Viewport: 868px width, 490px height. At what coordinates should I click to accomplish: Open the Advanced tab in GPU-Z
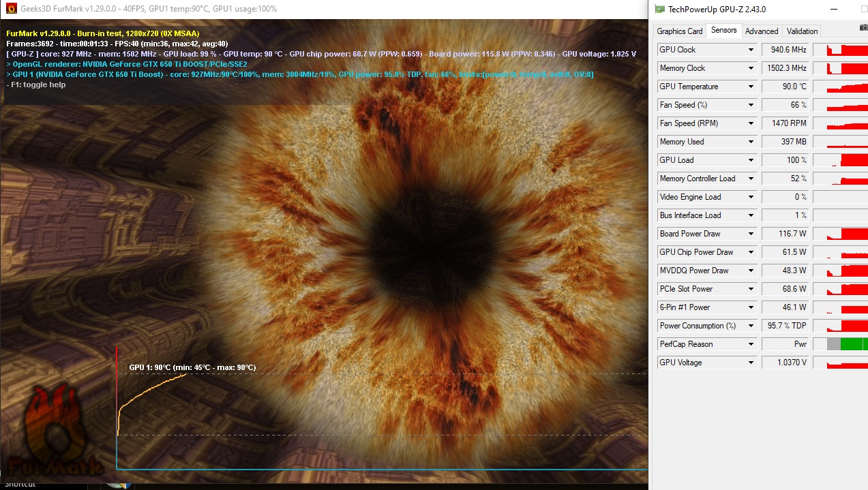762,31
